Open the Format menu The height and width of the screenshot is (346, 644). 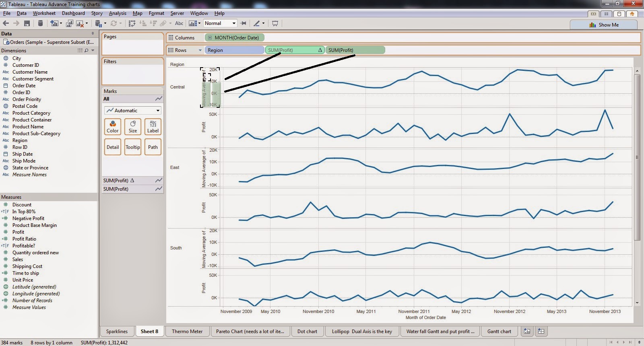click(x=157, y=13)
